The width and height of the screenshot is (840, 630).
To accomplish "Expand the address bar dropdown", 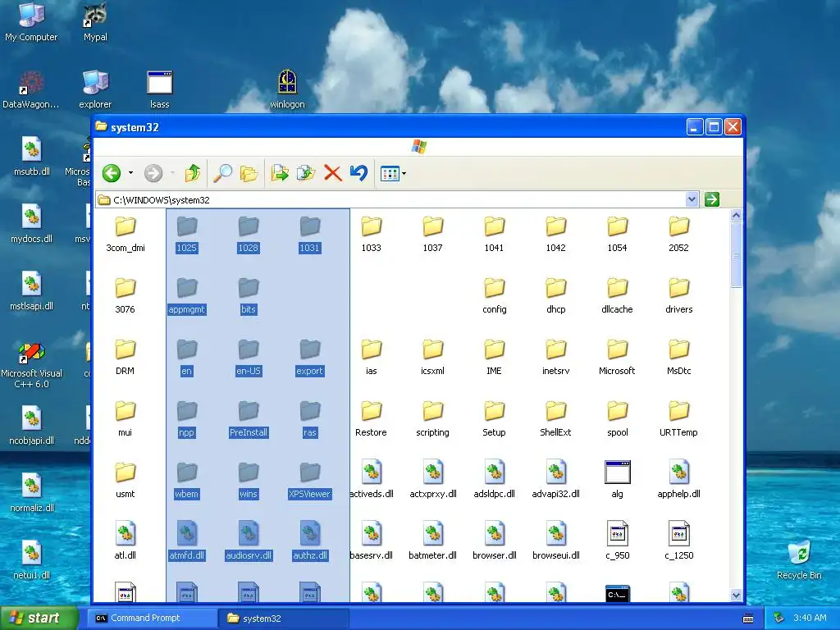I will 692,199.
